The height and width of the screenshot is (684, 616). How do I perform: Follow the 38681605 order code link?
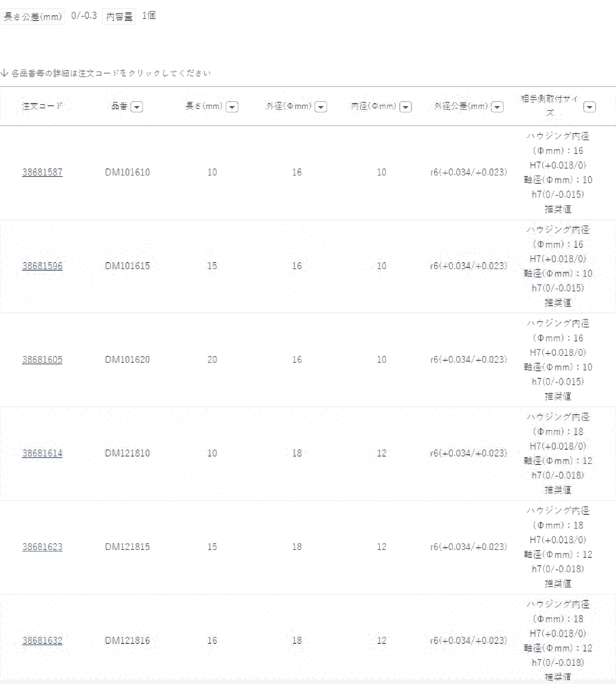pyautogui.click(x=42, y=360)
